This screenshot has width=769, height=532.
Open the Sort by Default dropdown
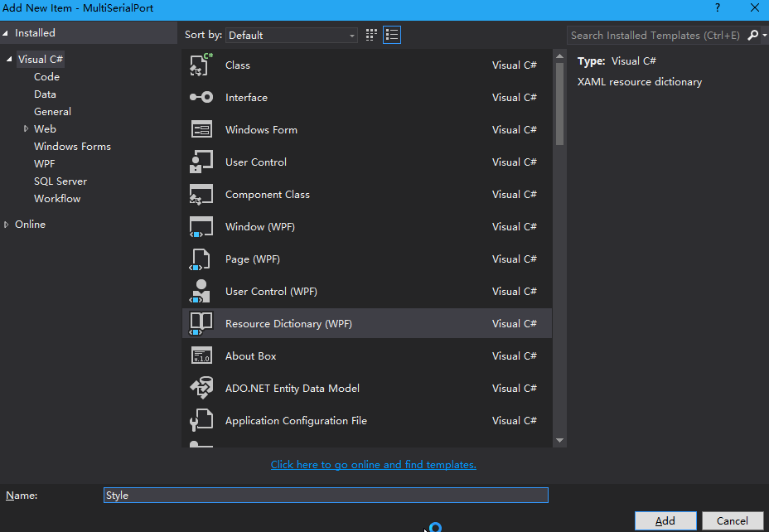click(x=292, y=36)
